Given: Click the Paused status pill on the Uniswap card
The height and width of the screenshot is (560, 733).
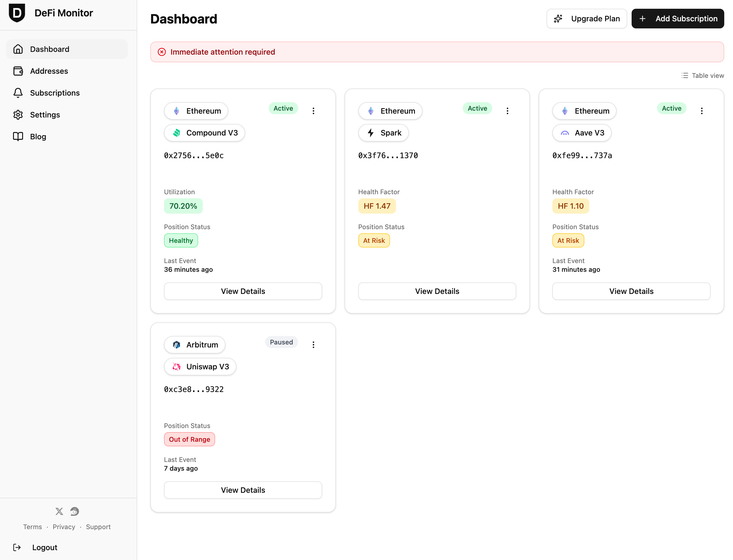Looking at the screenshot, I should click(282, 342).
